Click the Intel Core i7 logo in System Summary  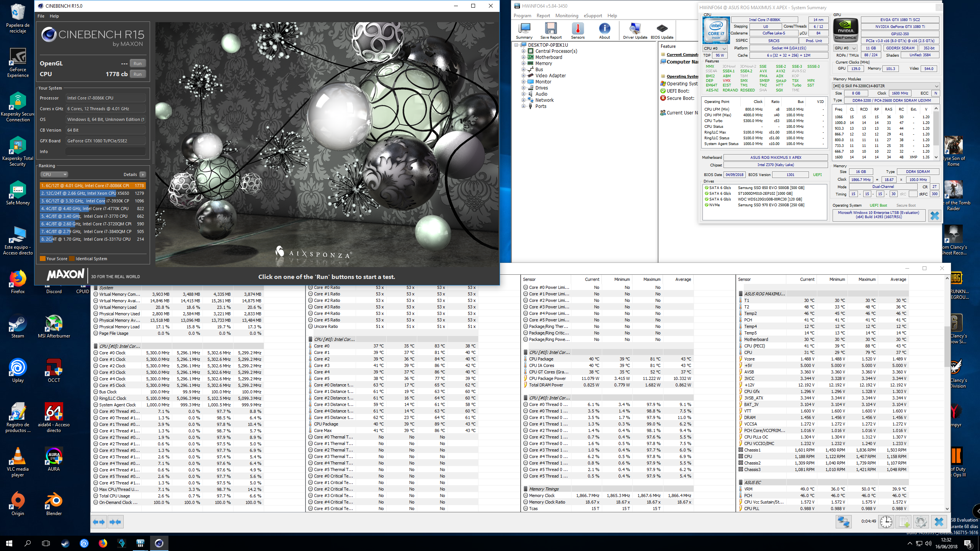(x=716, y=30)
